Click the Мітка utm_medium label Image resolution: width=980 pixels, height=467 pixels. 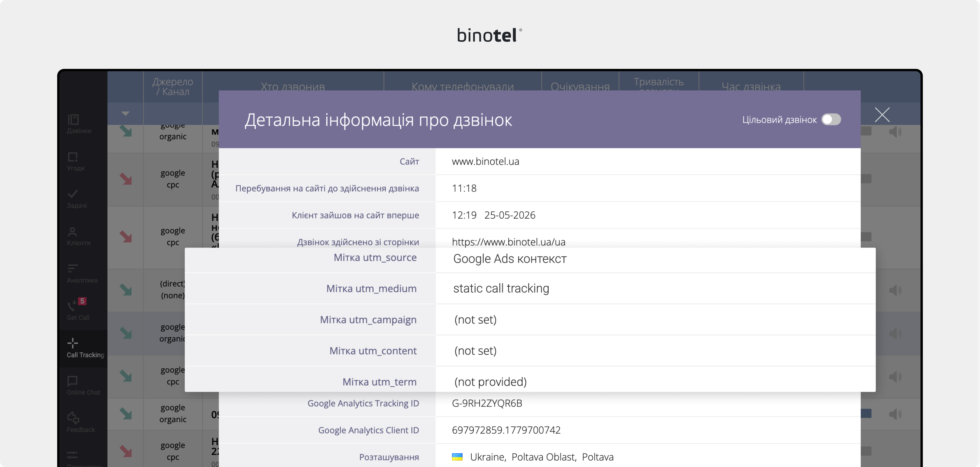371,288
